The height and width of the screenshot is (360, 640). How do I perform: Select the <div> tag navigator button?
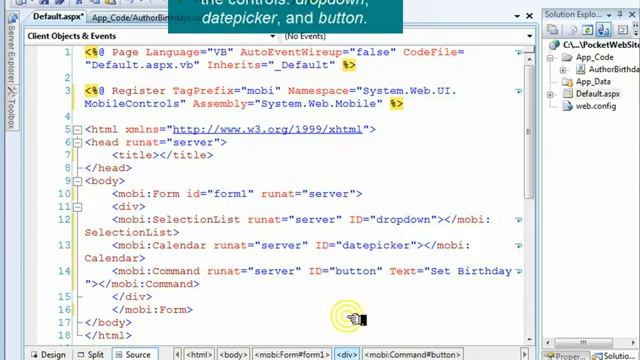tap(347, 355)
